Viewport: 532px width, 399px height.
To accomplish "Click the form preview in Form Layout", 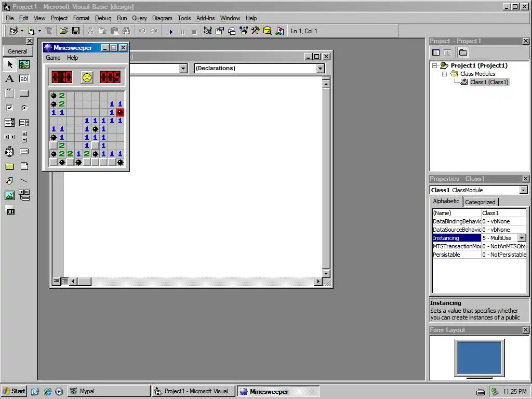I will pyautogui.click(x=479, y=358).
